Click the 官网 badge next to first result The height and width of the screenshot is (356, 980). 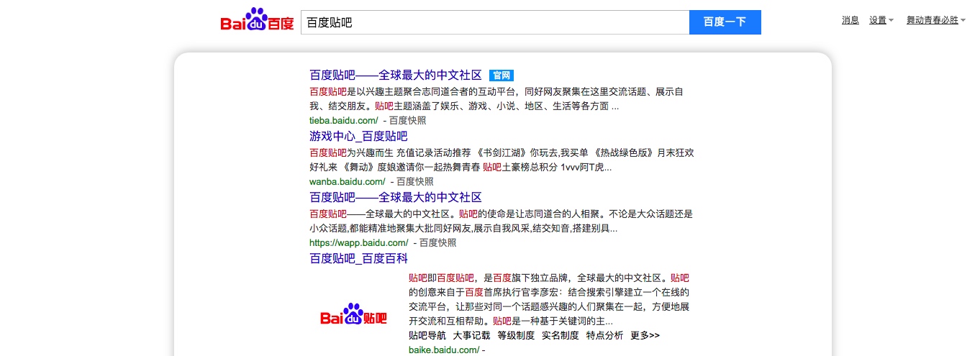[x=502, y=76]
